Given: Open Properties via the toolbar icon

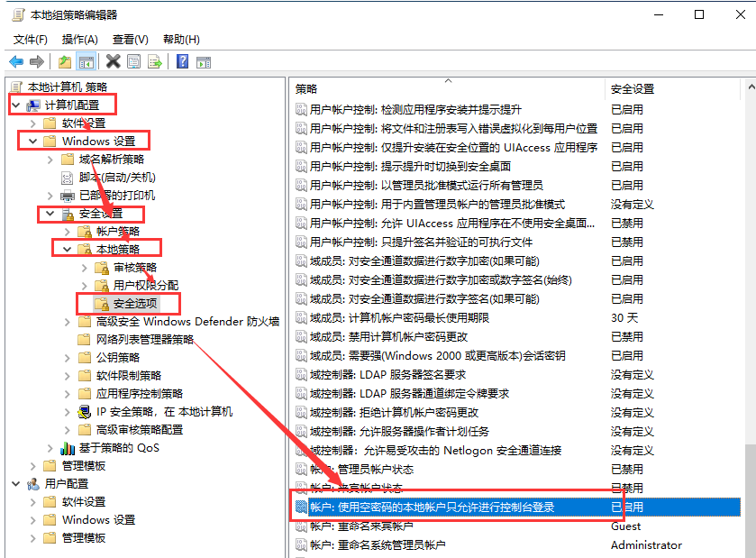Looking at the screenshot, I should (133, 61).
